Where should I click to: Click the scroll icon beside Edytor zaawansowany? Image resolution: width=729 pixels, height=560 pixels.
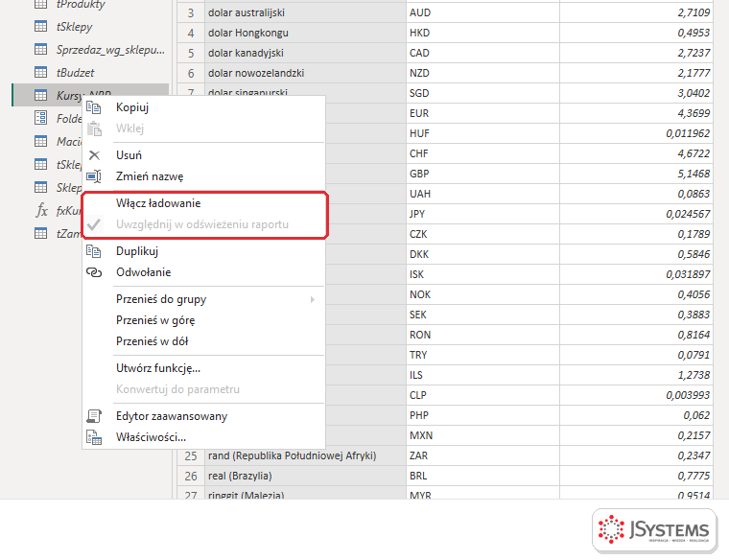click(x=94, y=416)
